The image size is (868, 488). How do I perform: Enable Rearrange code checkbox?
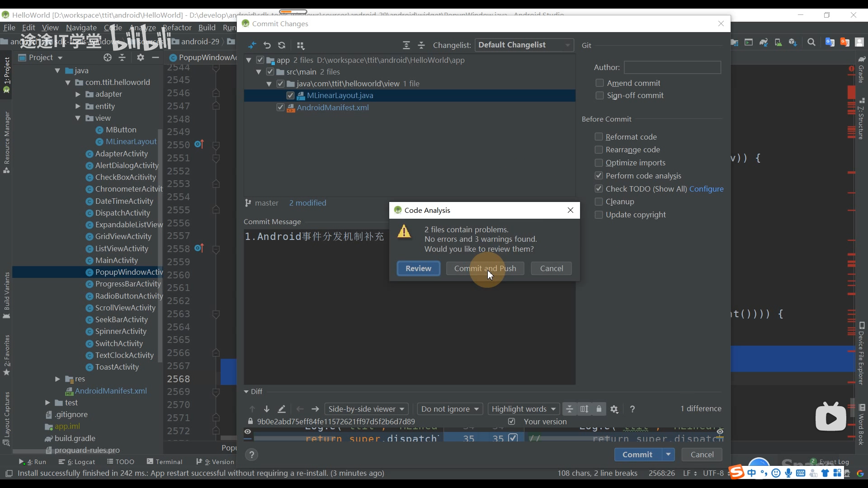click(599, 150)
